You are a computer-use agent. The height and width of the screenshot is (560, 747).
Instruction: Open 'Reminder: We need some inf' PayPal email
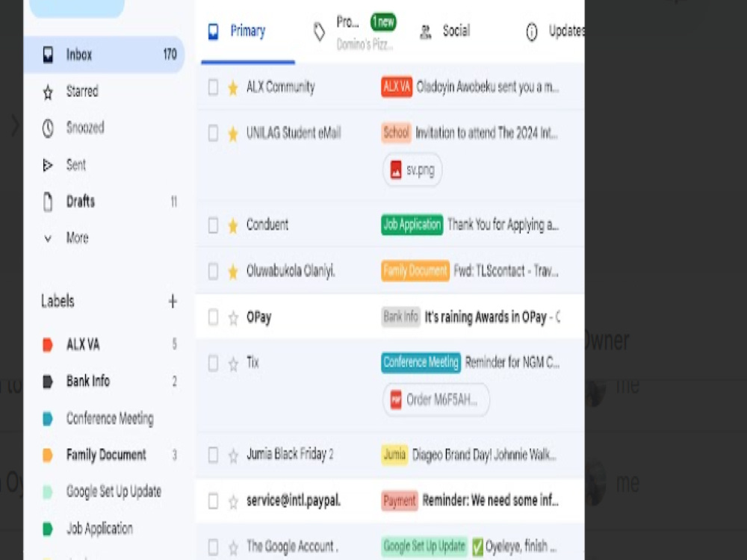point(391,501)
